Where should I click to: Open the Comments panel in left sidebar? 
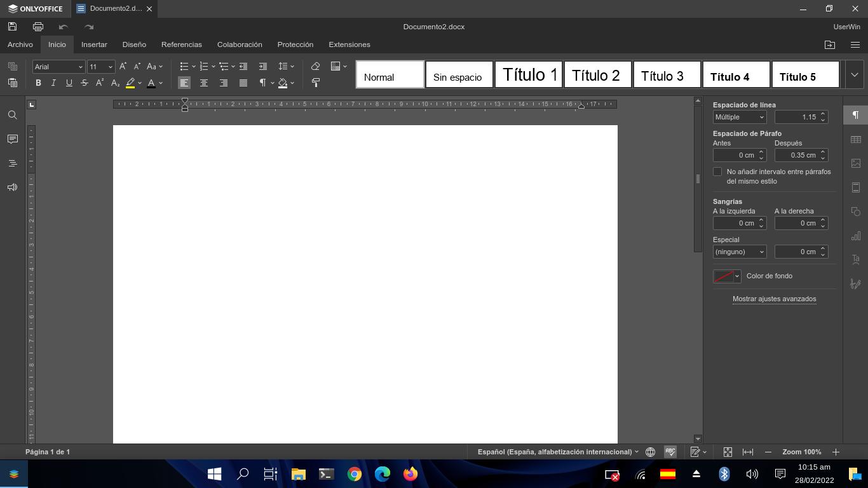pyautogui.click(x=12, y=139)
